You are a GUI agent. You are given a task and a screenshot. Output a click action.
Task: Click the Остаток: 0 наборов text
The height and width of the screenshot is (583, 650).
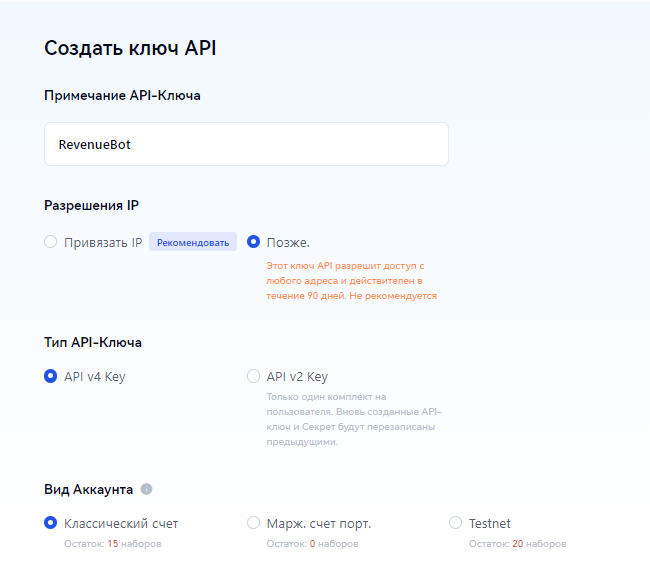312,544
